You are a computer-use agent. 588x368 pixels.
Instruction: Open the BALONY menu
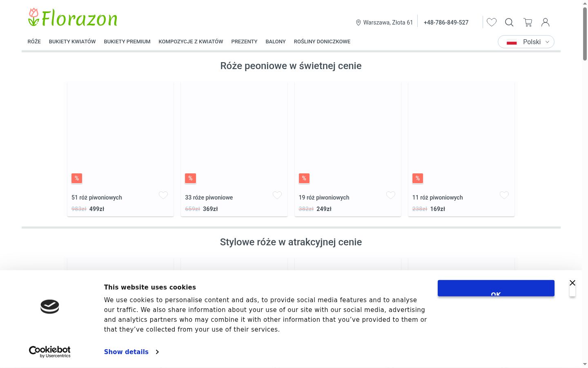pos(276,42)
